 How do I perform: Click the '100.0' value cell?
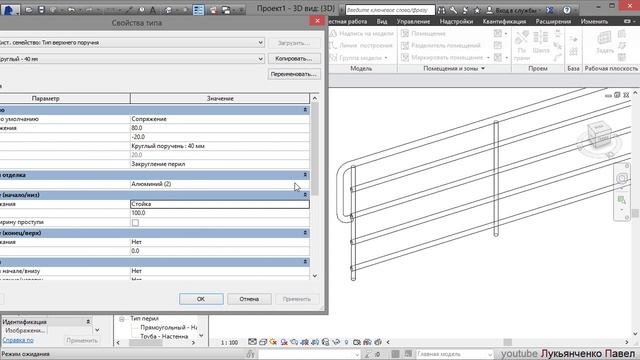coord(220,213)
